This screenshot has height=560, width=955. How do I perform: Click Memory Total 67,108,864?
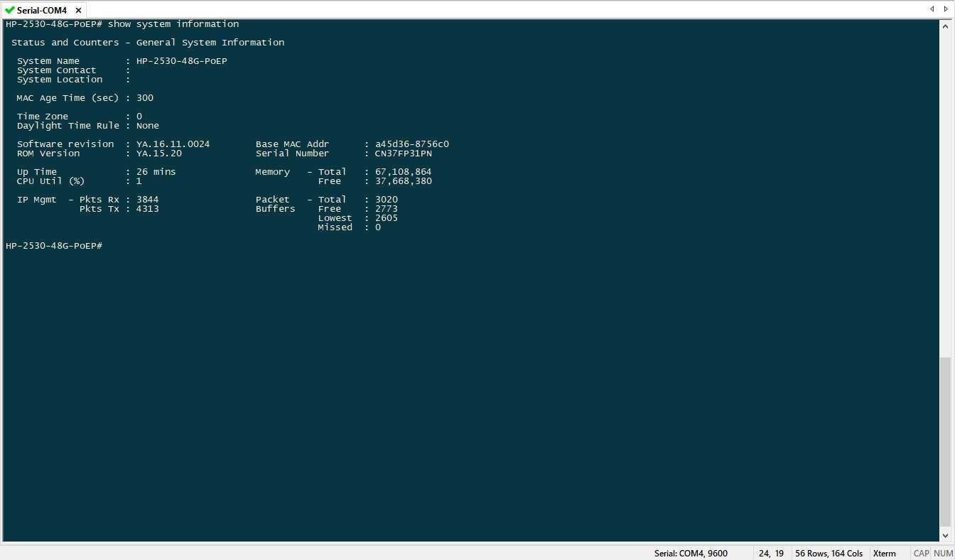click(404, 172)
